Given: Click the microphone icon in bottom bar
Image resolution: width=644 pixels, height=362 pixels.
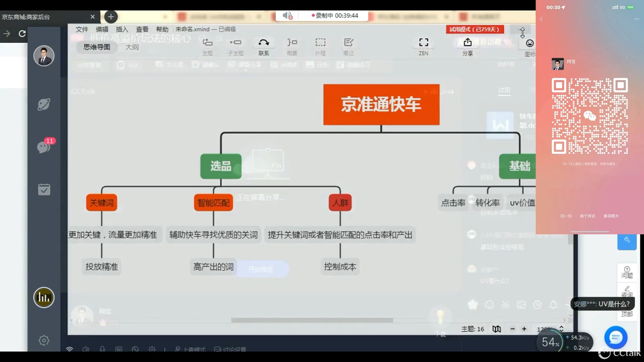Looking at the screenshot, I should pos(102,349).
